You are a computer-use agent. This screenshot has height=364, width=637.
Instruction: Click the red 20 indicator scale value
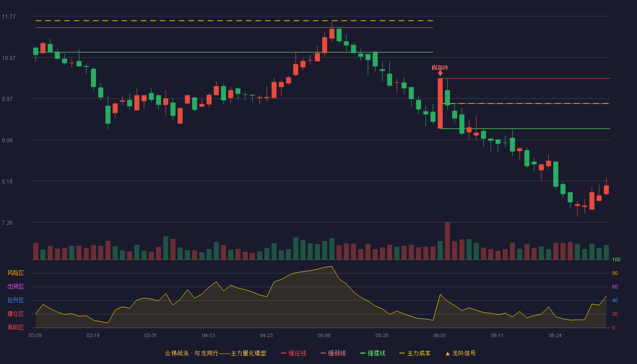(615, 314)
